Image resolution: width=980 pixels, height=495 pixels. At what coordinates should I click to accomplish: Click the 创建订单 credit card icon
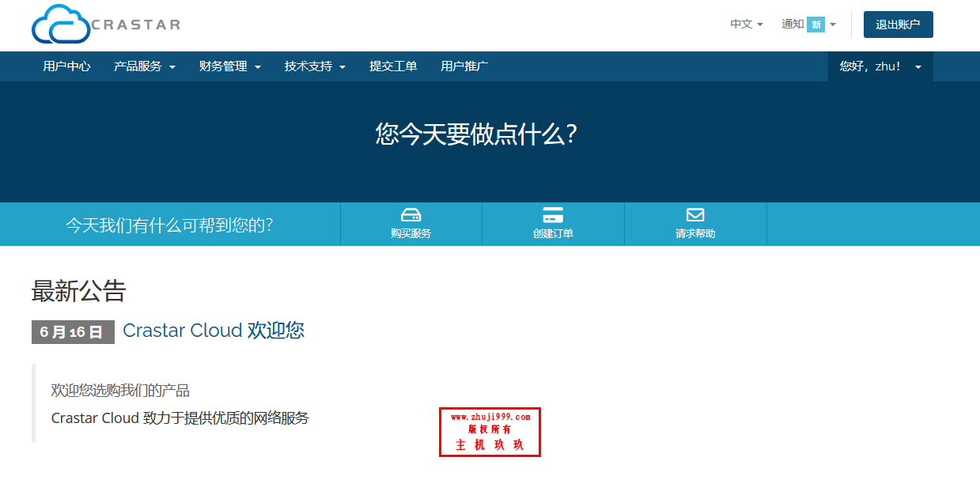click(553, 215)
